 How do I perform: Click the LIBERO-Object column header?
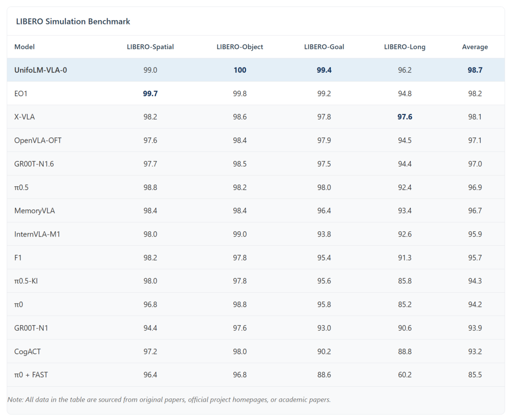point(240,47)
